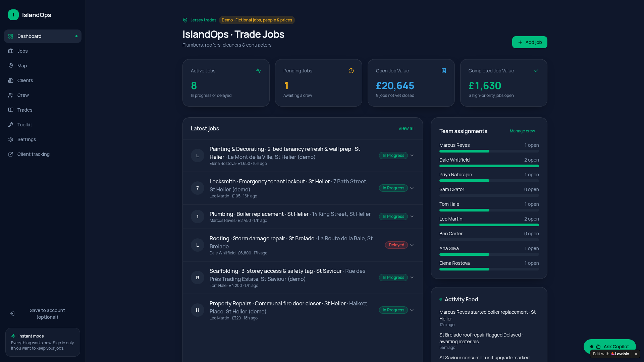Viewport: 644px width, 362px height.
Task: Click the Add job button
Action: pos(530,42)
